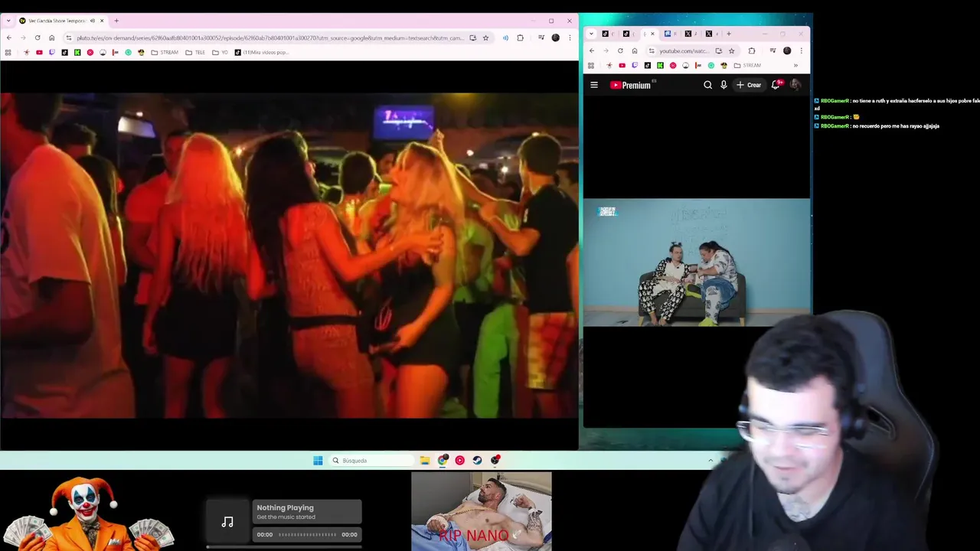The image size is (980, 551).
Task: Click reload in the Pluto TV browser window
Action: [38, 37]
